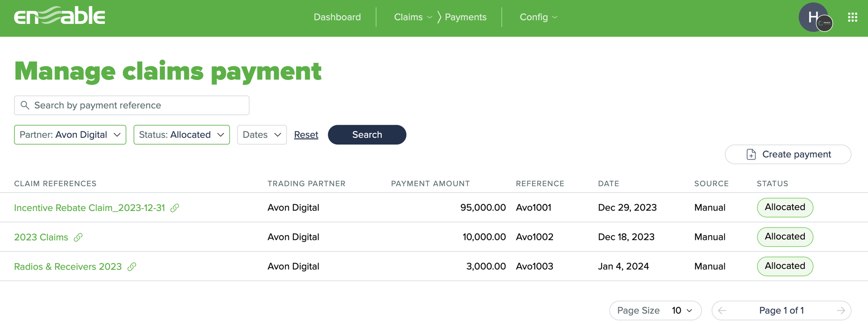This screenshot has height=324, width=868.
Task: Go to the Dashboard
Action: click(337, 17)
